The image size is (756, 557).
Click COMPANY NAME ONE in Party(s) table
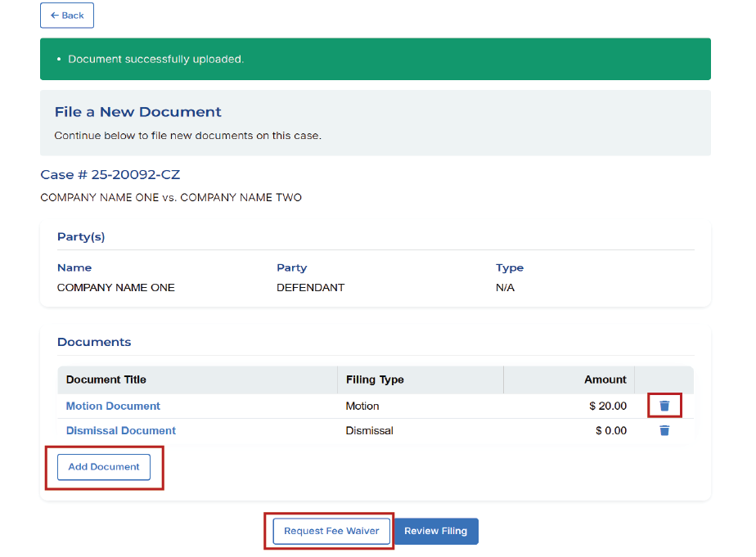pos(116,288)
